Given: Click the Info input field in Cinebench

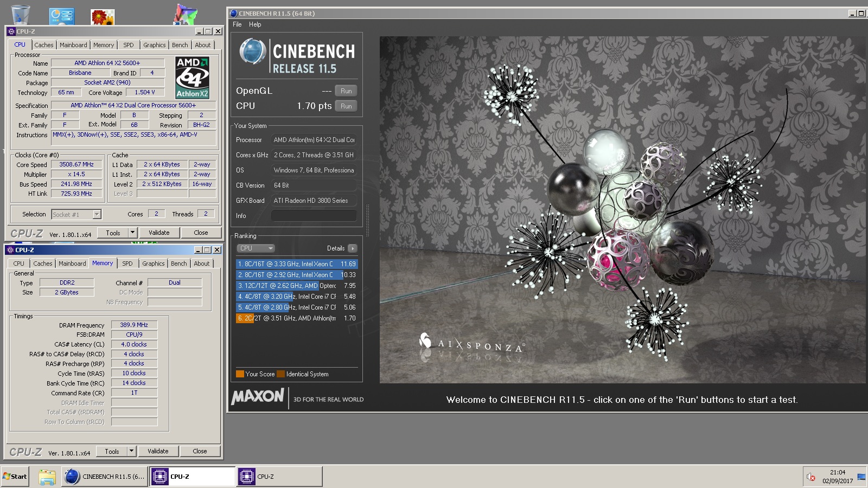Looking at the screenshot, I should (314, 216).
